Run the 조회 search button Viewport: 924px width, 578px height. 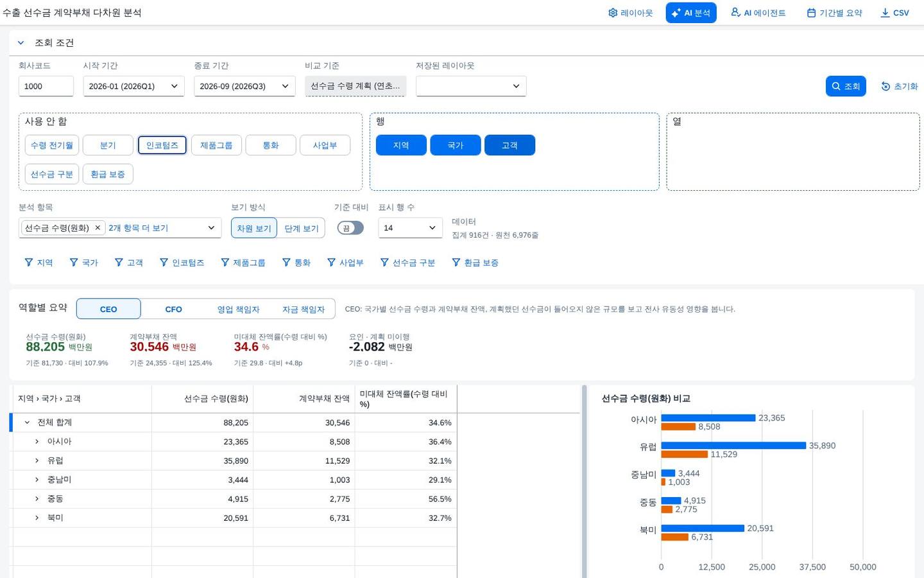click(x=846, y=86)
